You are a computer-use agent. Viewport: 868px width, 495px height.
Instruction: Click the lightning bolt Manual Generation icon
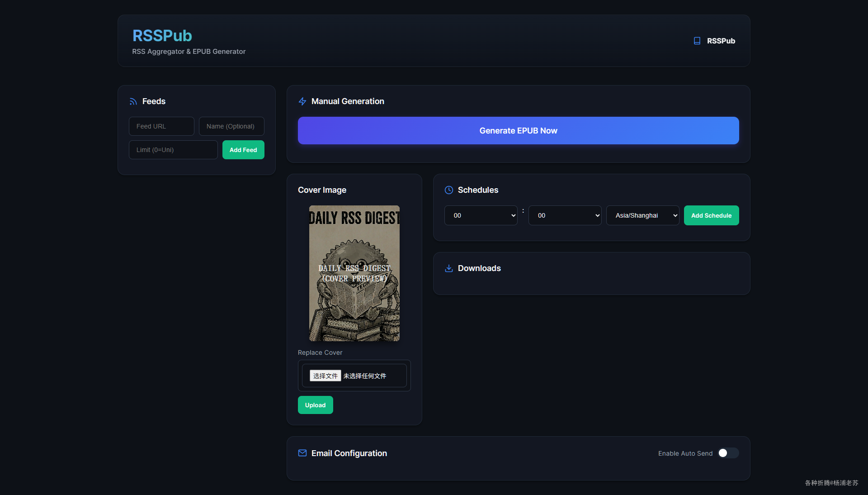302,101
